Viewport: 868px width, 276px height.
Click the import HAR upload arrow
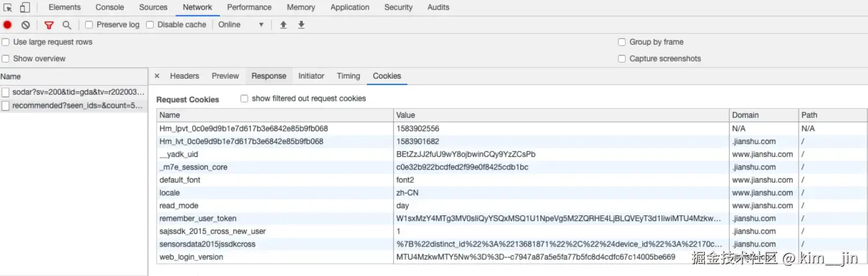coord(284,25)
